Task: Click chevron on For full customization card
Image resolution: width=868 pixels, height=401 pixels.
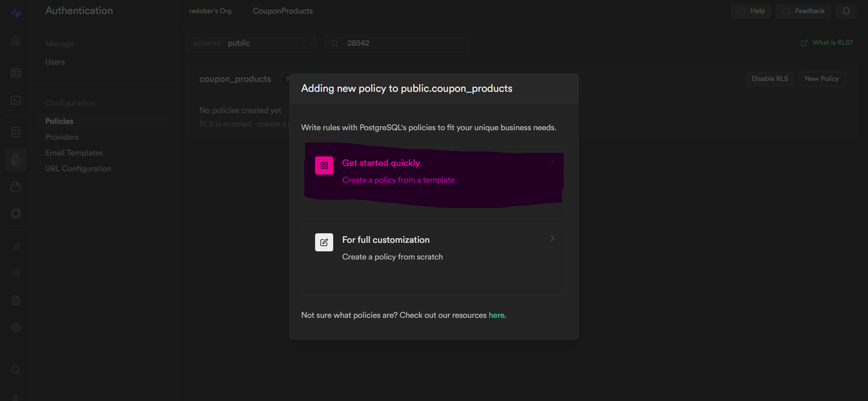Action: (552, 239)
